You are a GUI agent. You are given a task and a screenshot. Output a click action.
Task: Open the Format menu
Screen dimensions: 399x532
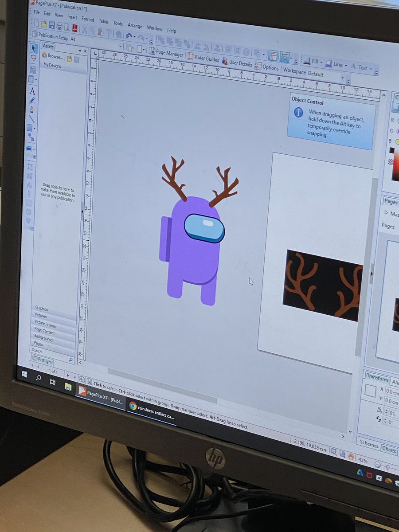87,19
